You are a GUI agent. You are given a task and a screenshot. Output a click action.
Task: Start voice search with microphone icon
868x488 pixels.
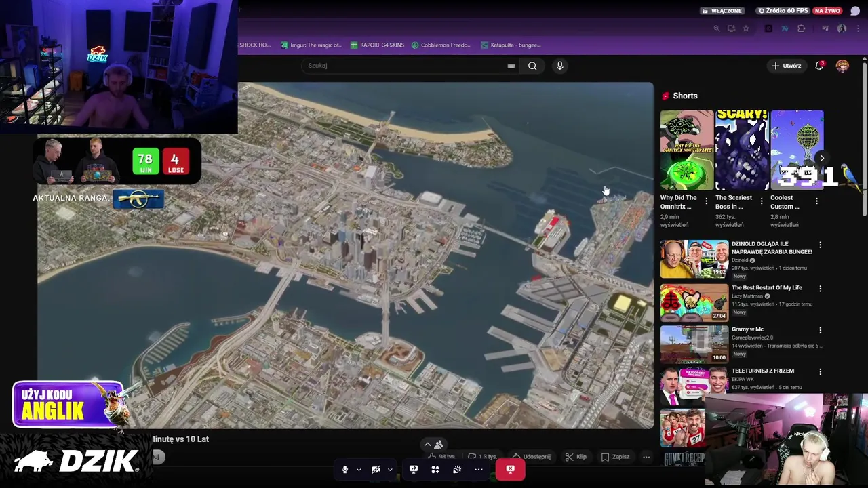pos(559,66)
